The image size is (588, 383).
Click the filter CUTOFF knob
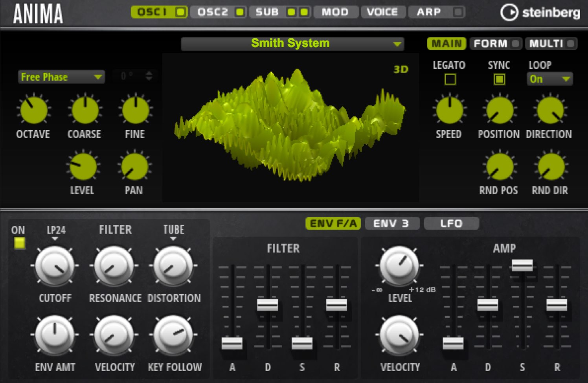tap(55, 266)
